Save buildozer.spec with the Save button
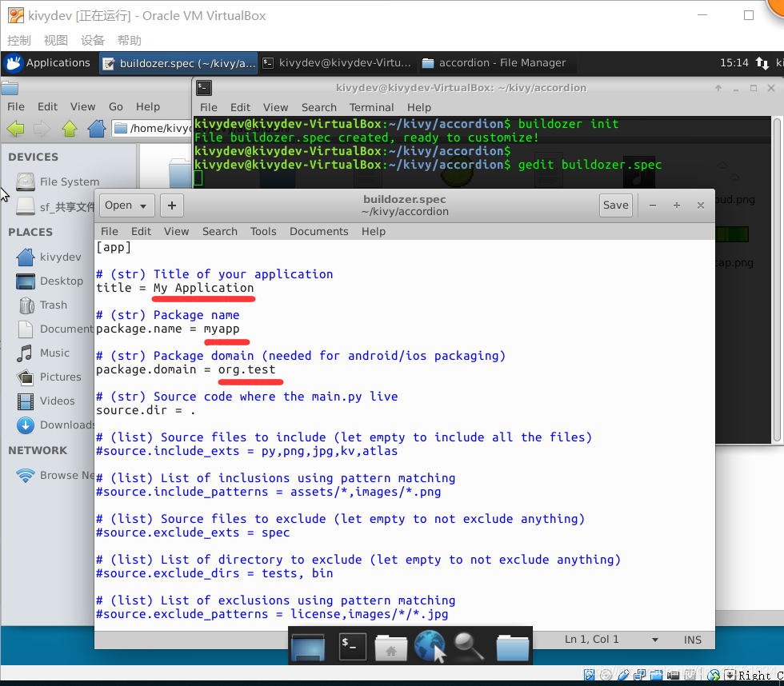The width and height of the screenshot is (784, 686). pyautogui.click(x=615, y=205)
